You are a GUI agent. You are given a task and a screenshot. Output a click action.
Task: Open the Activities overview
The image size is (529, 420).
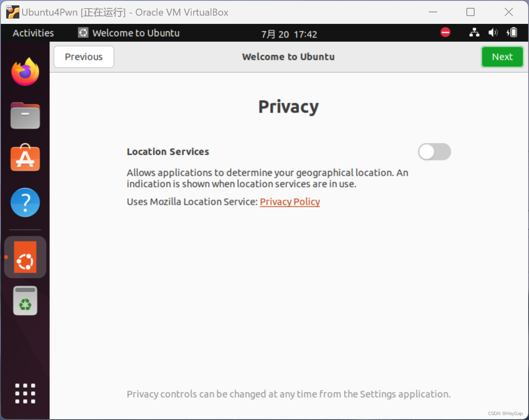(x=33, y=33)
